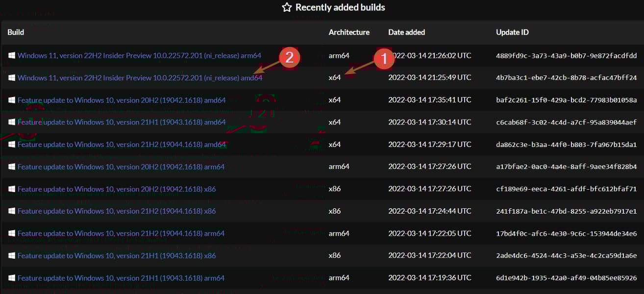Click the date 2022-03-14 17:19:36 UTC
This screenshot has height=294, width=644.
(x=430, y=278)
